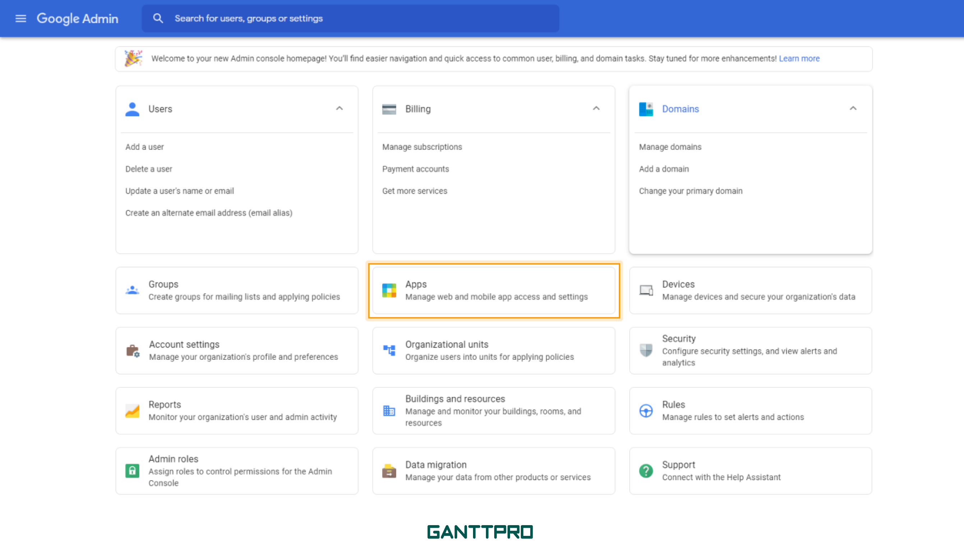Collapse the Domains card
The image size is (964, 560).
[853, 109]
